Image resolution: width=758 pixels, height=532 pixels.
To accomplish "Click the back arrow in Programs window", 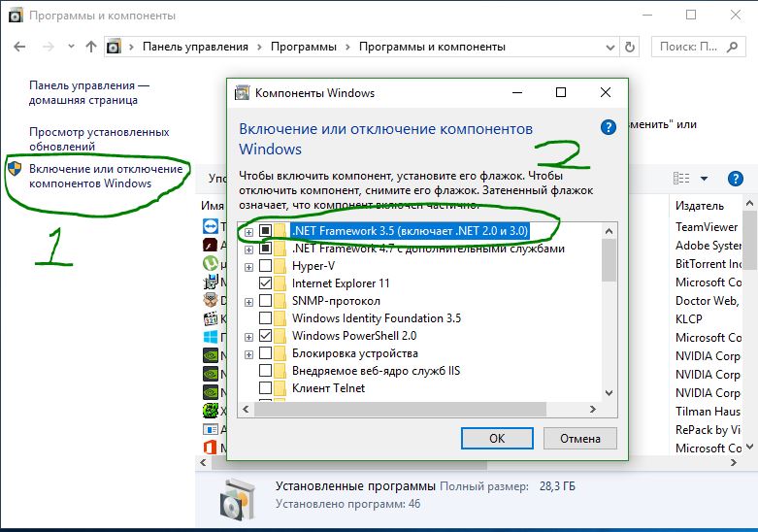I will click(x=19, y=47).
